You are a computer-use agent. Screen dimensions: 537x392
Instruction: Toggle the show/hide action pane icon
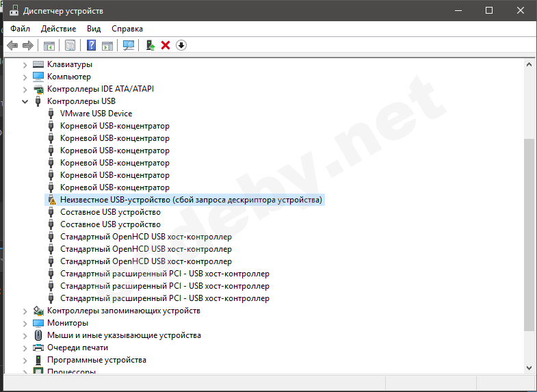click(x=107, y=45)
